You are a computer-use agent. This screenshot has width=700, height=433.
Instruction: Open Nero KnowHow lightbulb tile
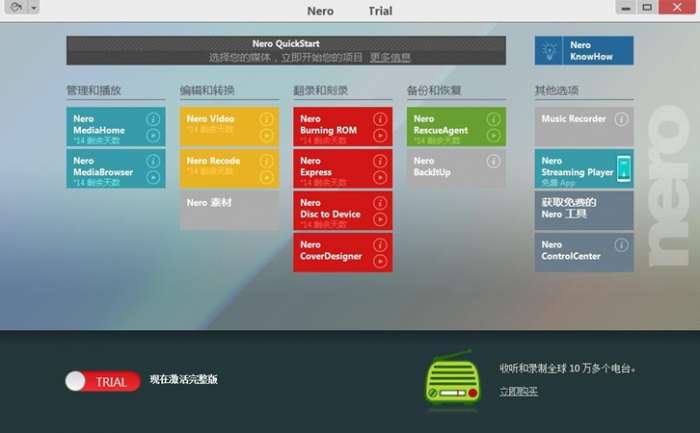[584, 50]
